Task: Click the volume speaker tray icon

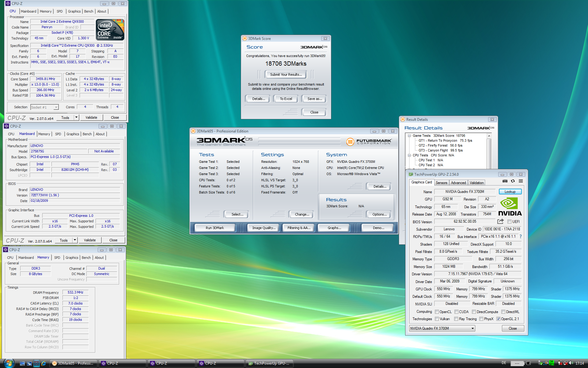Action: click(571, 363)
